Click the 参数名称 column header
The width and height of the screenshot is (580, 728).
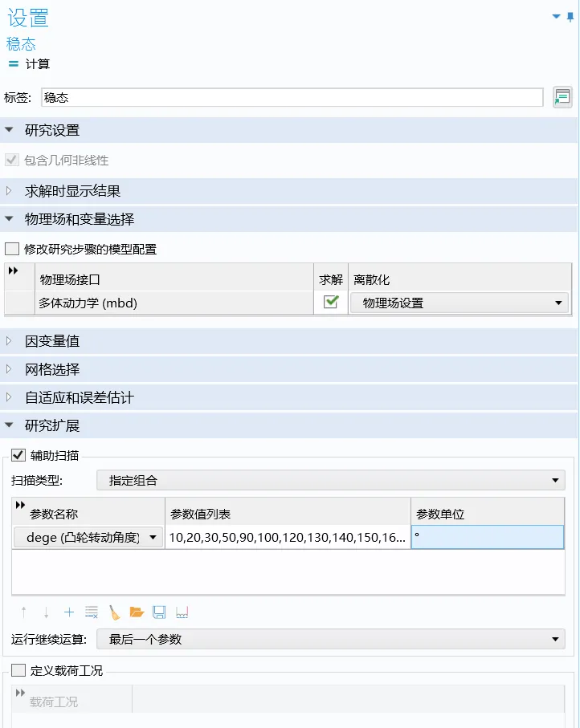pyautogui.click(x=88, y=511)
